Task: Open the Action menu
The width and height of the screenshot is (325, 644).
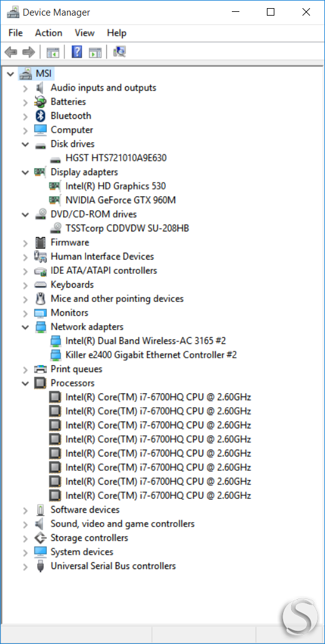Action: pos(49,33)
